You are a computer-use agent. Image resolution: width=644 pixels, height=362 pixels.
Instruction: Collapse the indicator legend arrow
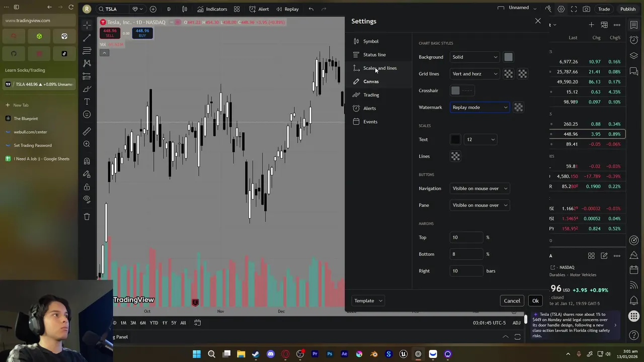pyautogui.click(x=104, y=53)
